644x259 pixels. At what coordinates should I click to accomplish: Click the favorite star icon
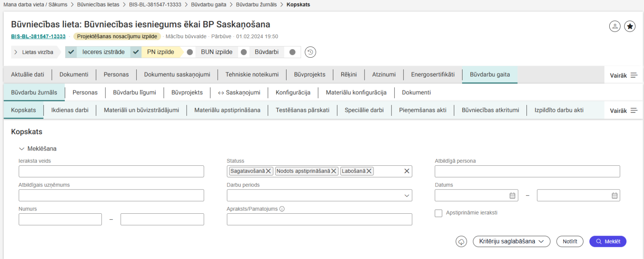coord(630,26)
